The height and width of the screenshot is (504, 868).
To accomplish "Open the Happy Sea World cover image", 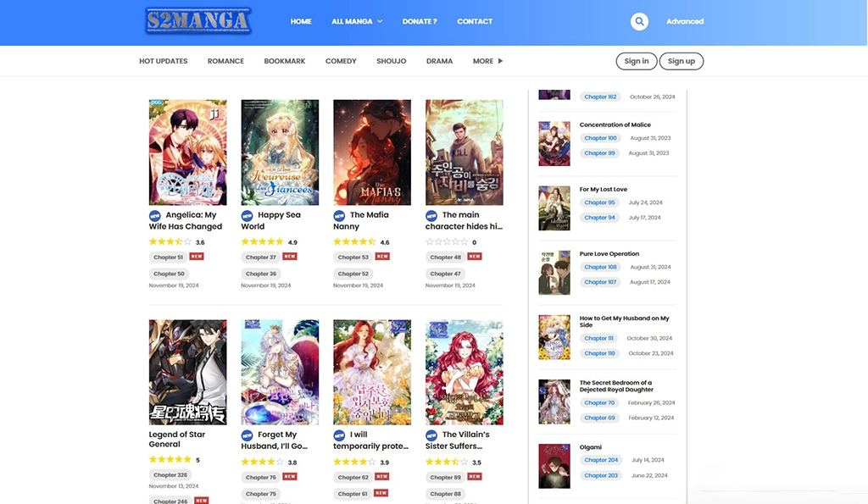I will [x=280, y=152].
